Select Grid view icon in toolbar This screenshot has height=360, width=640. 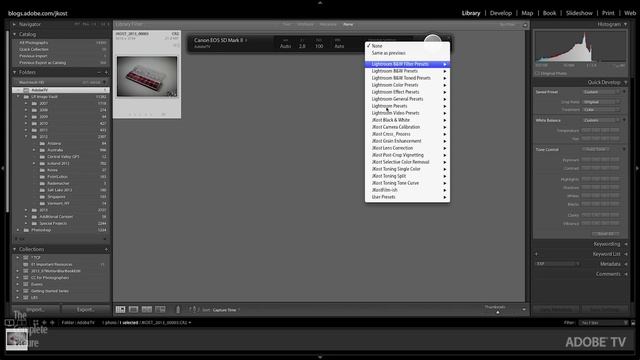click(x=120, y=309)
